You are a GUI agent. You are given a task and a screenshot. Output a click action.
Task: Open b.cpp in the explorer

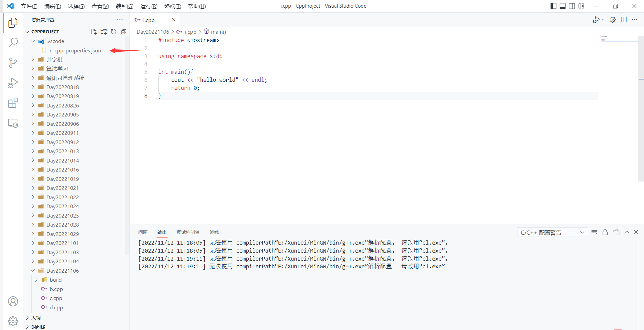pyautogui.click(x=56, y=289)
